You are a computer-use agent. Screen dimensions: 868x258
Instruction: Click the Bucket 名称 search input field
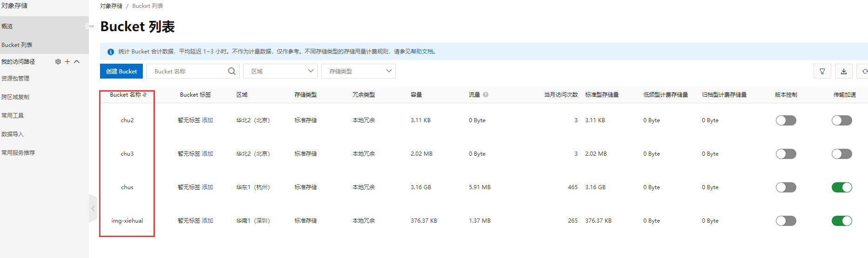coord(188,71)
